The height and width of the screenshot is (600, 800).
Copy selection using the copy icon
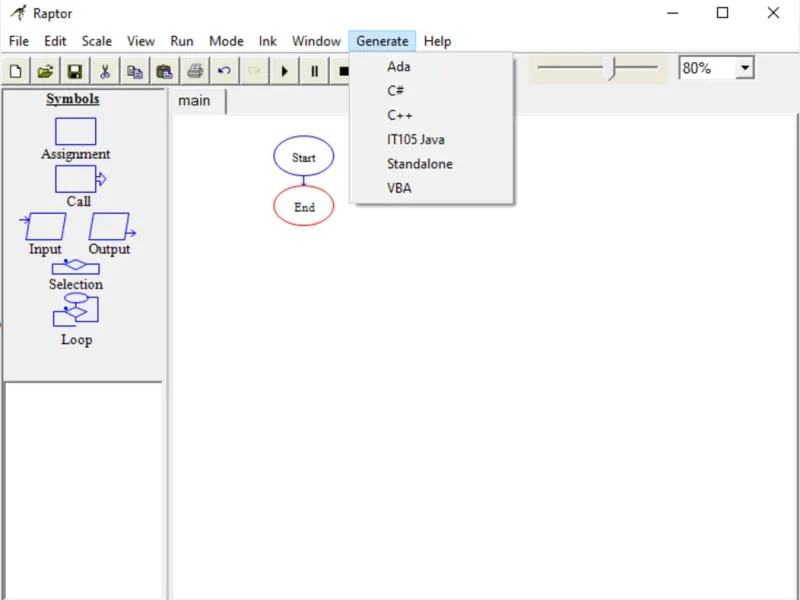134,71
